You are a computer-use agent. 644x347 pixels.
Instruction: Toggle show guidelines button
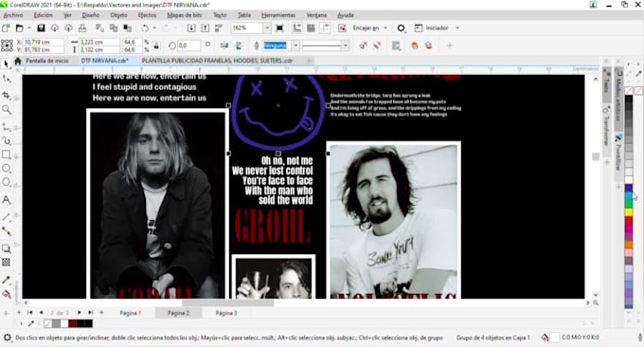(325, 27)
